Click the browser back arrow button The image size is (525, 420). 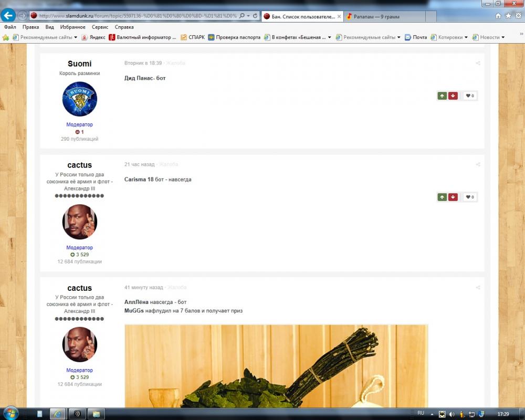(x=8, y=16)
